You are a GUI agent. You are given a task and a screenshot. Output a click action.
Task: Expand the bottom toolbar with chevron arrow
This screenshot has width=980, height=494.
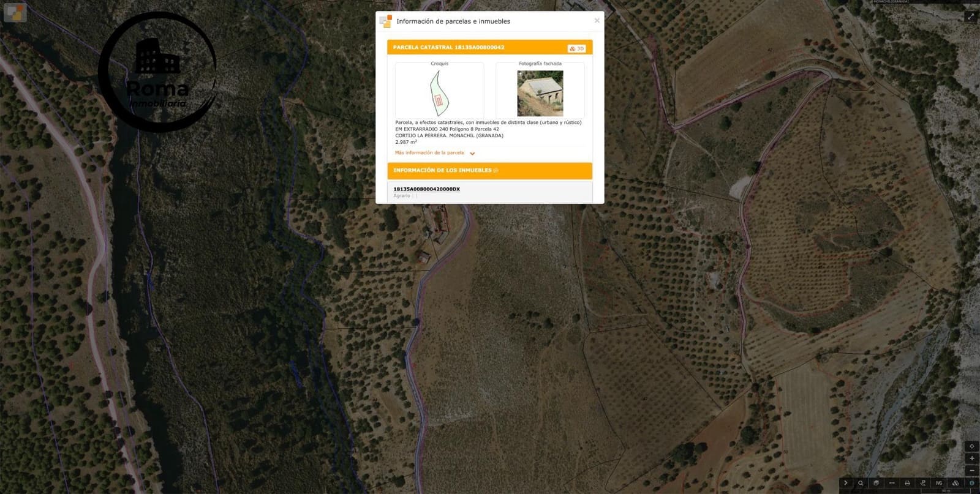[x=846, y=483]
